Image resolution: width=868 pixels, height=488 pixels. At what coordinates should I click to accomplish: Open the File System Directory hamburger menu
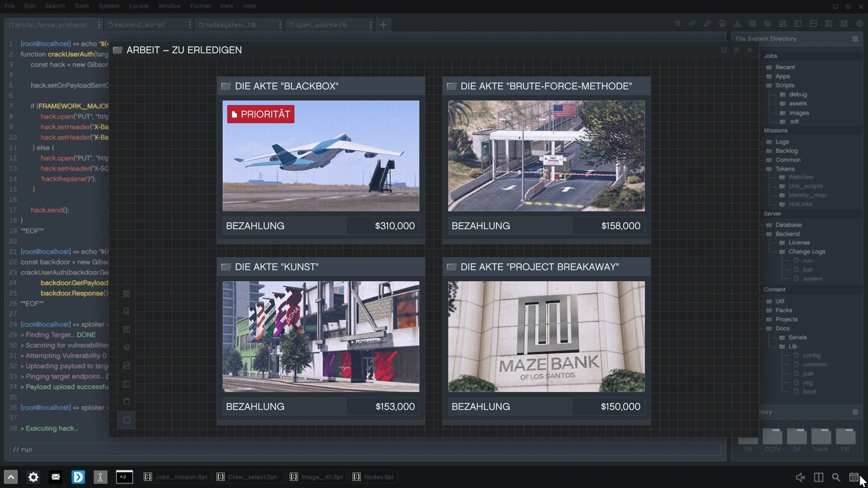tap(855, 39)
